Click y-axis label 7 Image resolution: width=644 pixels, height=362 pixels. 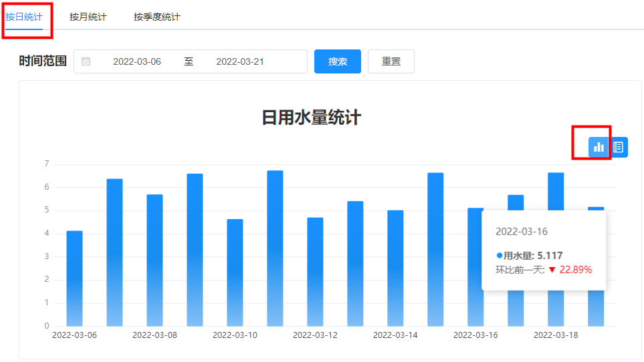point(47,164)
